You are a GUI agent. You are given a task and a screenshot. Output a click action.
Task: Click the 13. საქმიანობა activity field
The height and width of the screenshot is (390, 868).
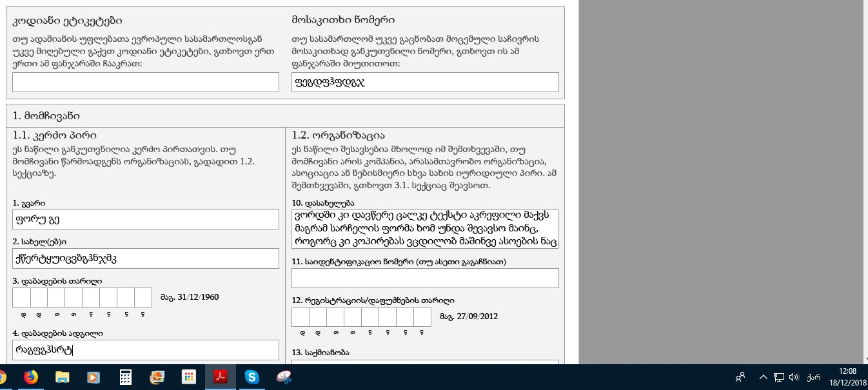[x=425, y=362]
